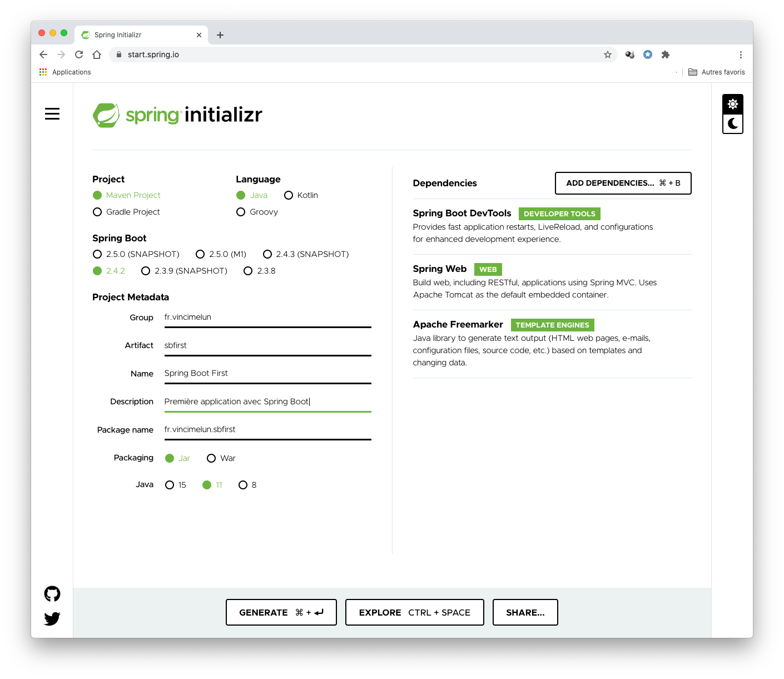This screenshot has width=784, height=679.
Task: Click the browser forward arrow
Action: [61, 54]
